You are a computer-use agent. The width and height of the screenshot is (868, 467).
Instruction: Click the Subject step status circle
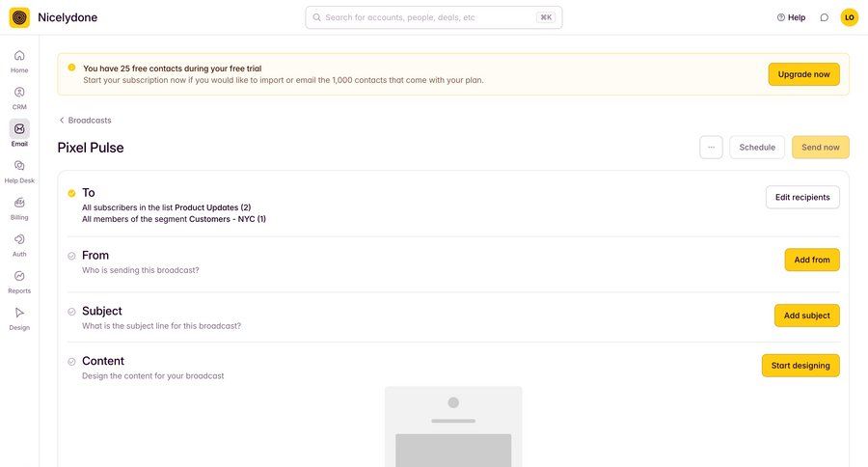click(71, 312)
